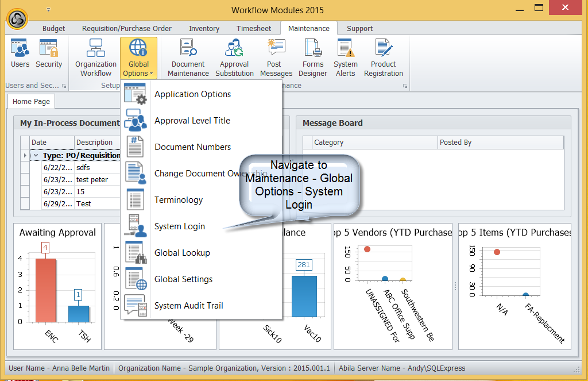
Task: Click the red ENC bar in Awaiting Approval
Action: coord(47,290)
